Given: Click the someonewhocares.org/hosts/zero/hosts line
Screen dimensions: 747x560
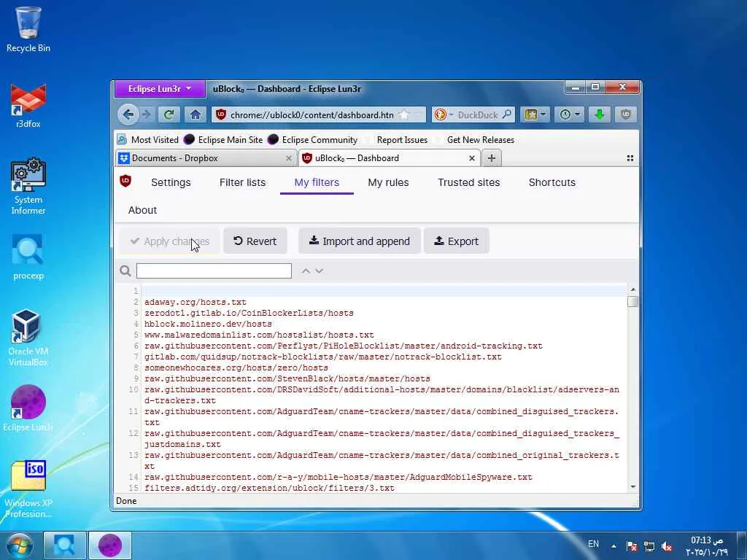Looking at the screenshot, I should pyautogui.click(x=236, y=367).
